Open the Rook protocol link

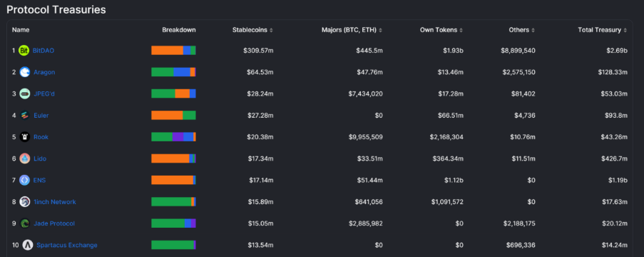pos(41,137)
